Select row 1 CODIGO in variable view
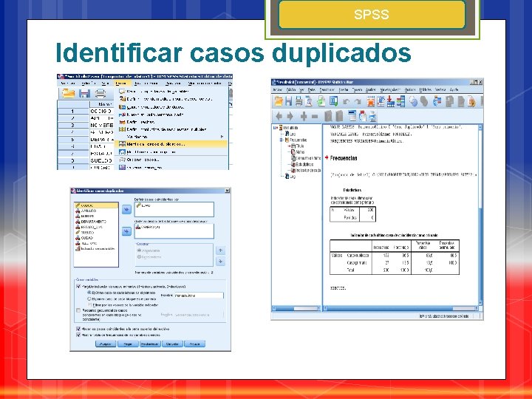 pos(101,112)
